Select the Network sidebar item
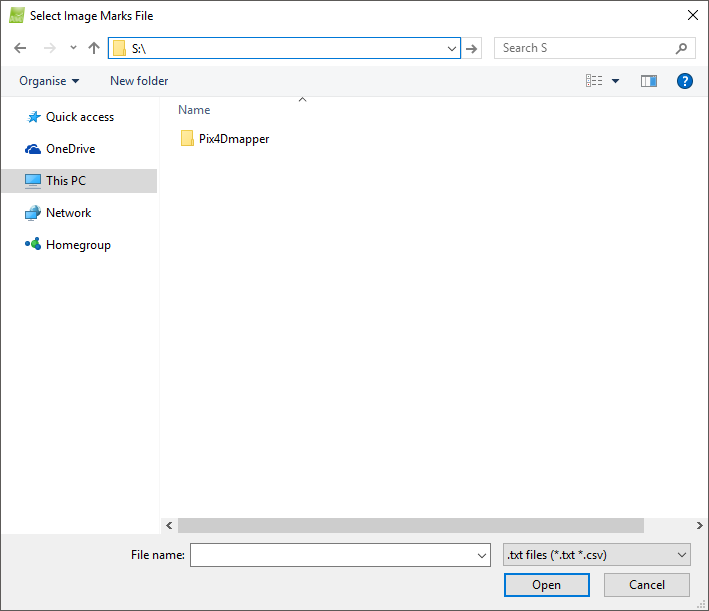 coord(68,213)
